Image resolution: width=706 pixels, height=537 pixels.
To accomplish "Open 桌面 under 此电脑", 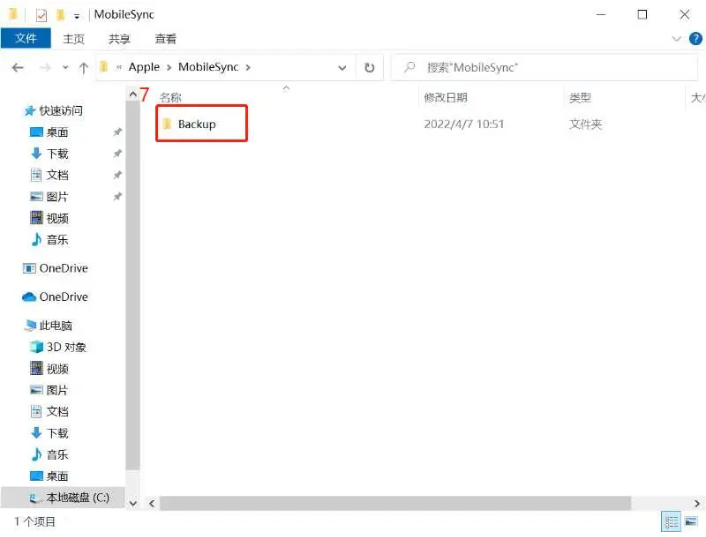I will (50, 476).
